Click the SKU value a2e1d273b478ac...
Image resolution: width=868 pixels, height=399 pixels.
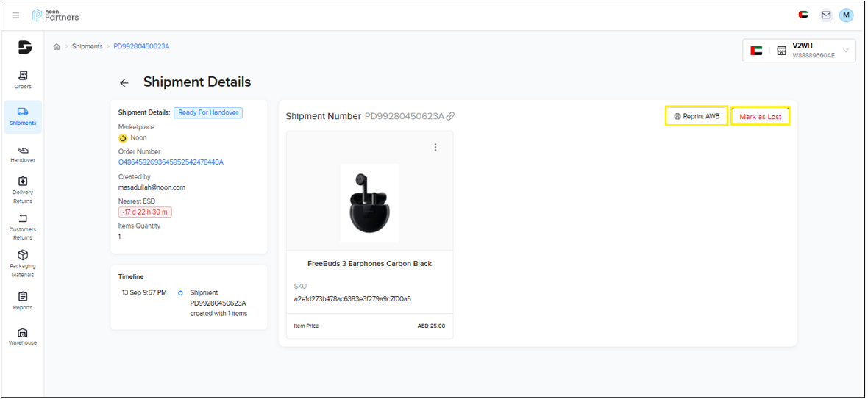point(352,299)
